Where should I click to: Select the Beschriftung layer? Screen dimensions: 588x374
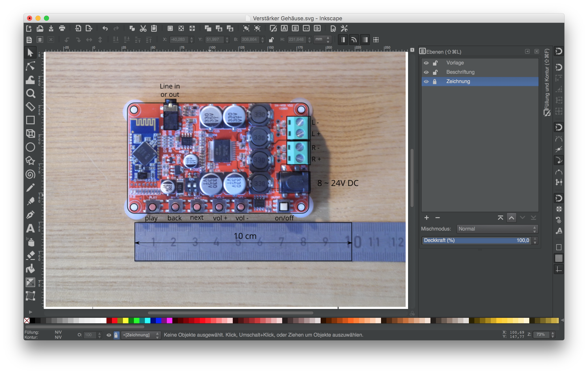[460, 72]
